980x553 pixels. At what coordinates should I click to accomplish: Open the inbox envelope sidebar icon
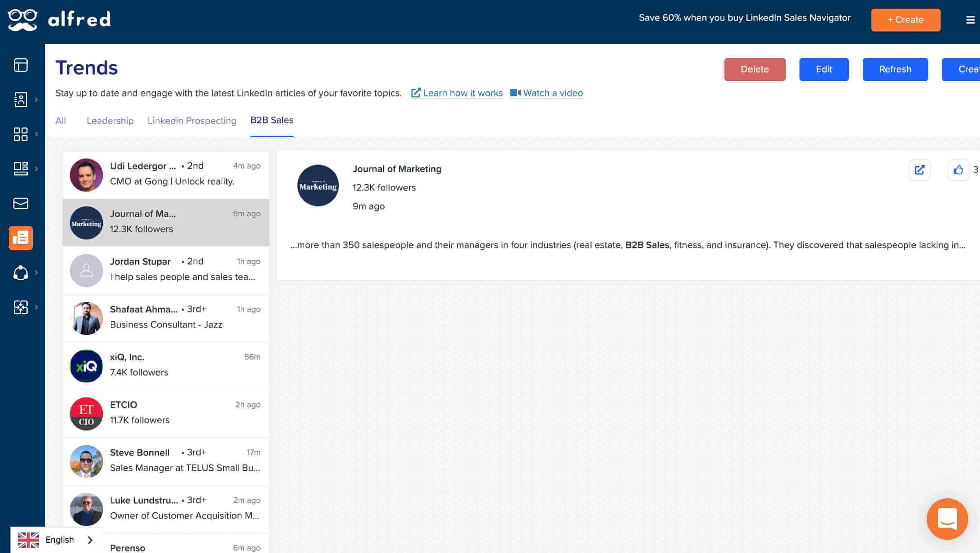20,203
